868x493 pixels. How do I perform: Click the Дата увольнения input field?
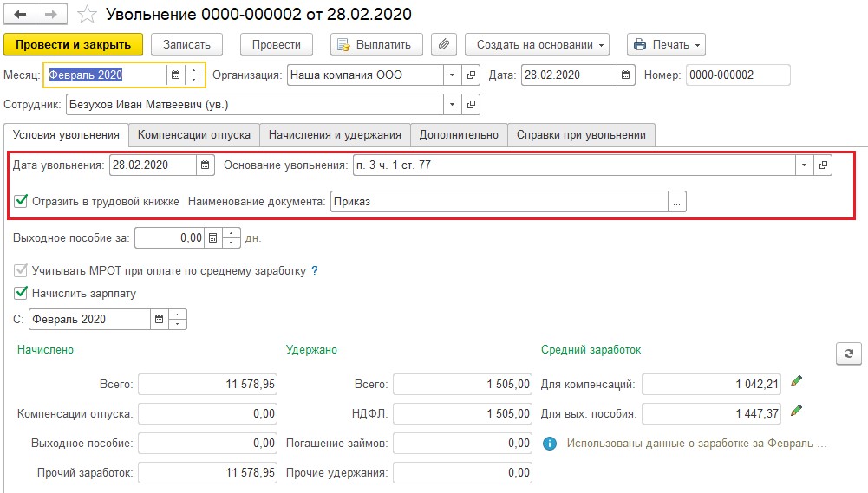click(x=153, y=165)
